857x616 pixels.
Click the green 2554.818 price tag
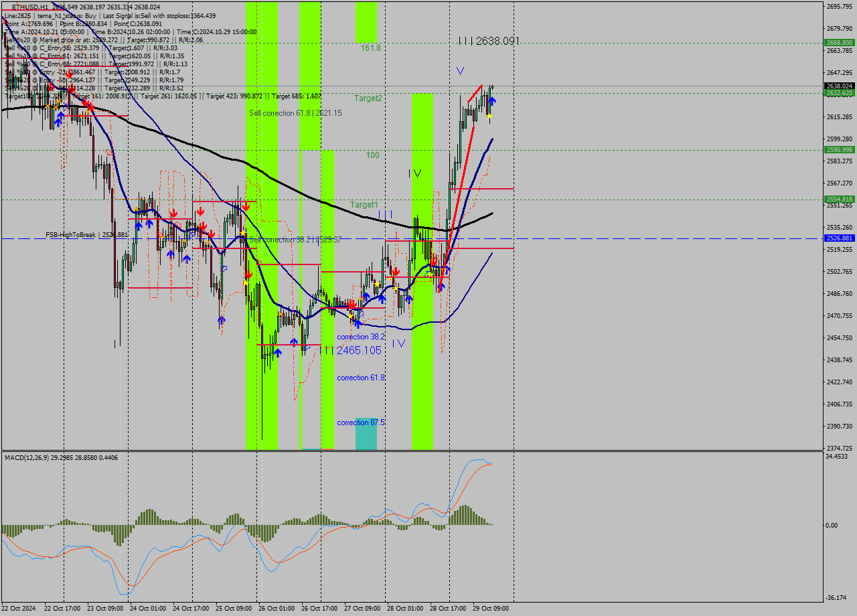[839, 199]
